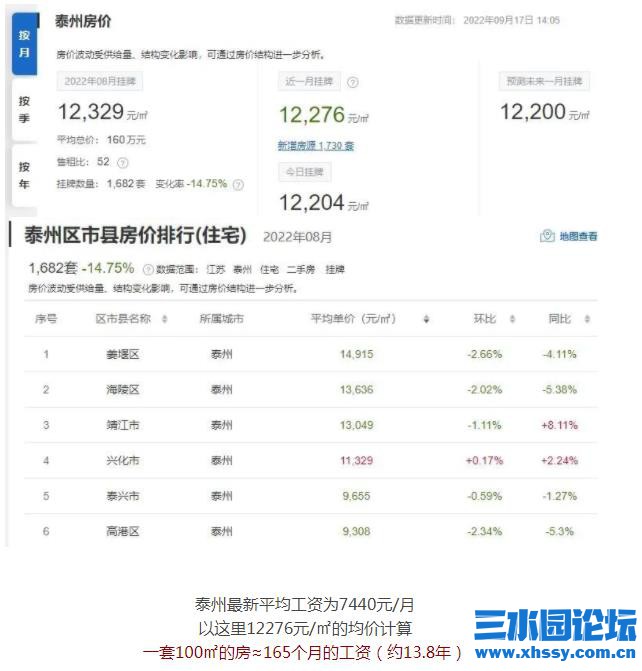Click the 江苏 data range tag

tap(215, 270)
